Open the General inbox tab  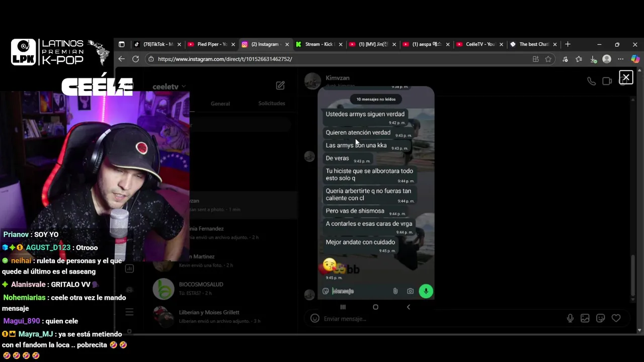[220, 104]
